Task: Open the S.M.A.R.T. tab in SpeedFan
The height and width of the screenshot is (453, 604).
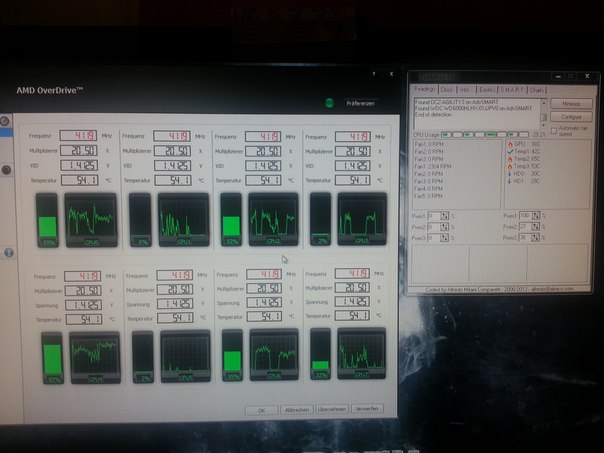Action: point(512,90)
